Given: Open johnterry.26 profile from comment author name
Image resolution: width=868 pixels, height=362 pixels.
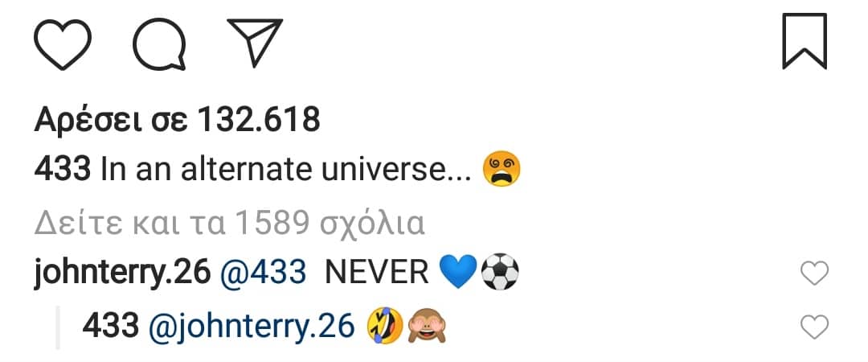Looking at the screenshot, I should click(122, 274).
